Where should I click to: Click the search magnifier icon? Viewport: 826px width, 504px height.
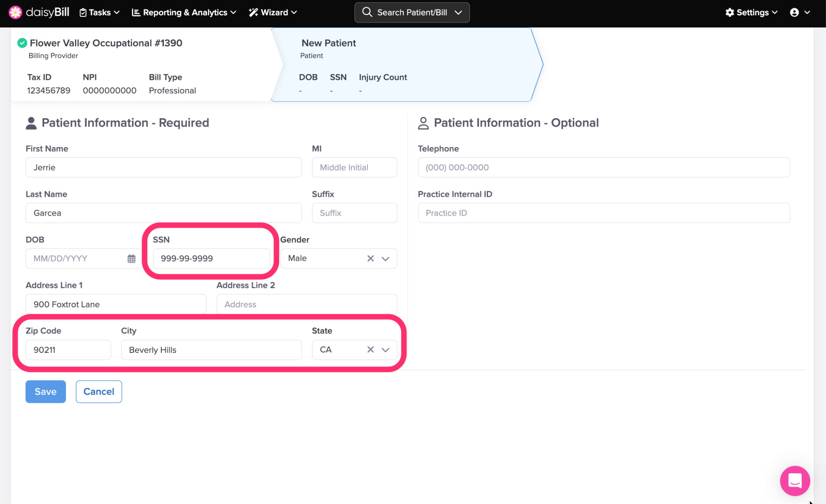[367, 12]
